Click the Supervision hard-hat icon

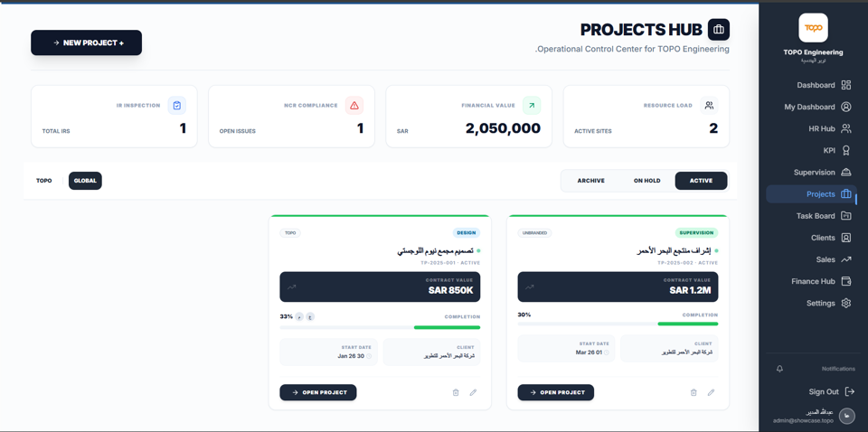(845, 172)
